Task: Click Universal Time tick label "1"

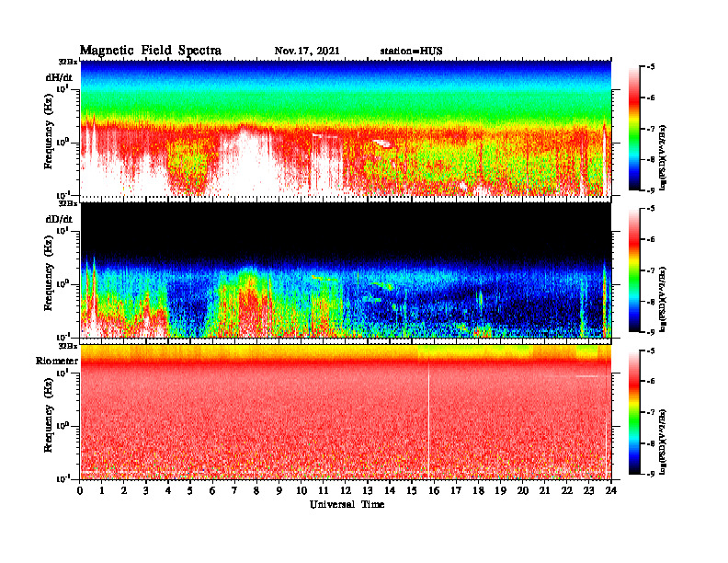Action: (x=102, y=491)
